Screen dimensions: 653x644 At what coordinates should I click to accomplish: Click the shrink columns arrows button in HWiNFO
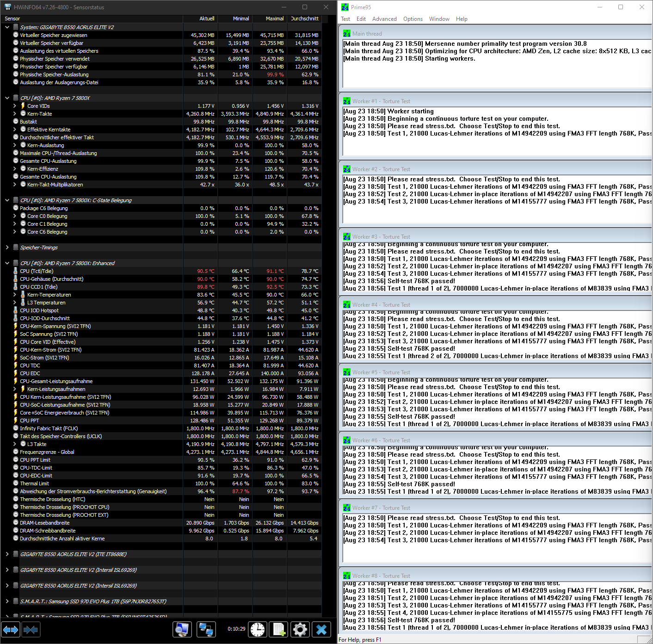click(31, 630)
